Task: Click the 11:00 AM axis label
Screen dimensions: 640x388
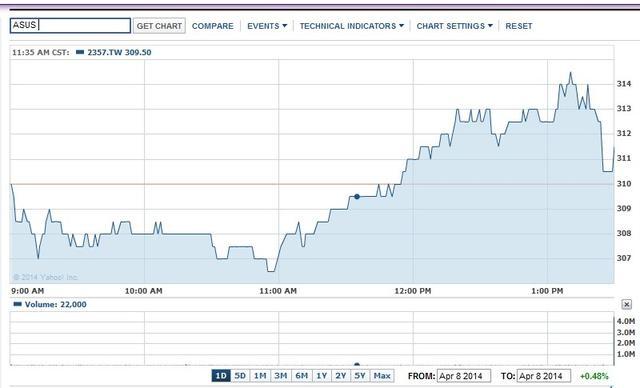Action: coord(278,291)
